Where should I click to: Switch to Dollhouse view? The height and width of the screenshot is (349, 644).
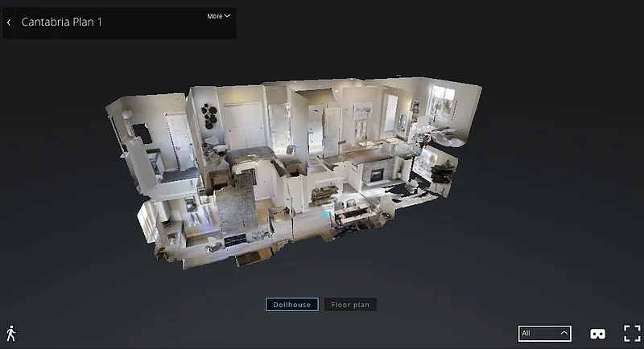coord(292,305)
